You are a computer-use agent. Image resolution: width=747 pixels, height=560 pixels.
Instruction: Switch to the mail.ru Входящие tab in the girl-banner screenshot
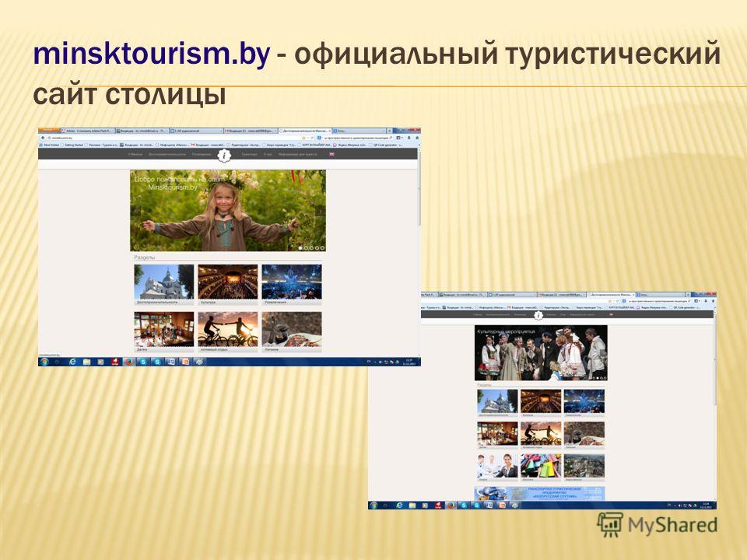(142, 131)
